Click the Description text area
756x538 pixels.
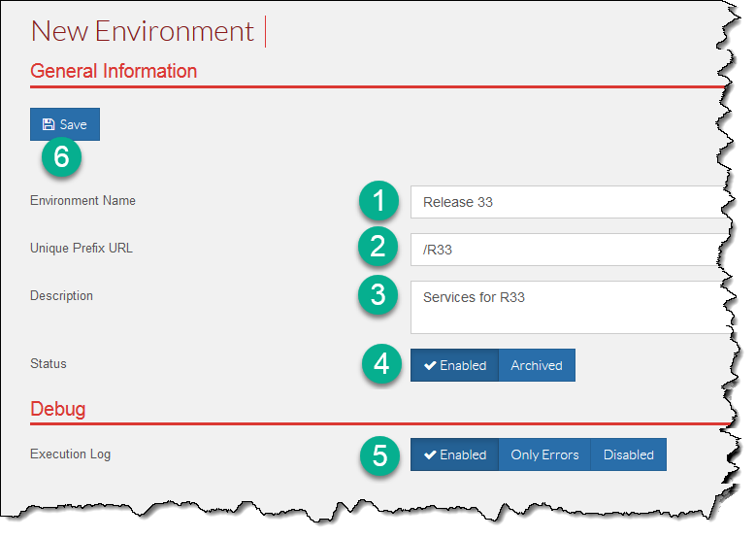pos(570,308)
